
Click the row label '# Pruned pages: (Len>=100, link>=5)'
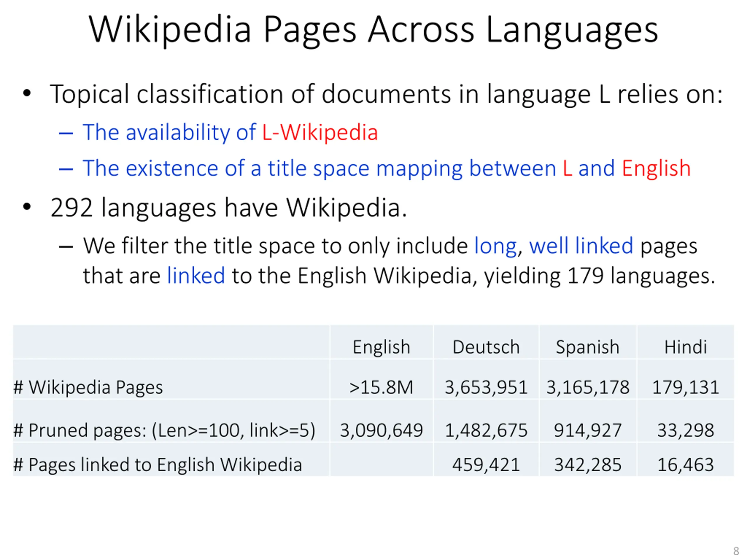tap(164, 430)
